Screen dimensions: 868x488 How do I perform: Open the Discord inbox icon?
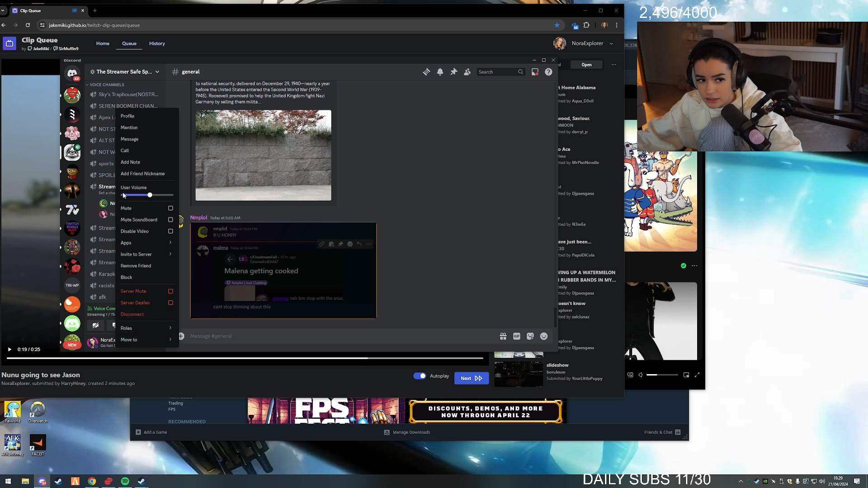(x=535, y=72)
